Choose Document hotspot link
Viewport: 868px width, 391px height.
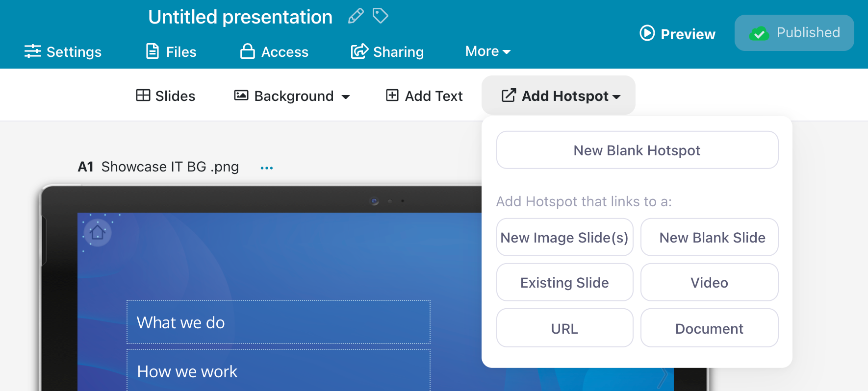[x=709, y=328]
